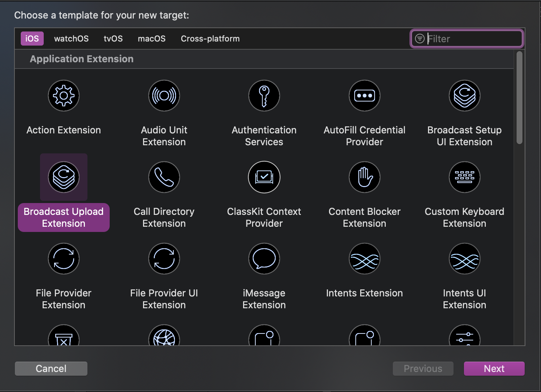
Task: Click the Intents Extension label text
Action: 365,293
